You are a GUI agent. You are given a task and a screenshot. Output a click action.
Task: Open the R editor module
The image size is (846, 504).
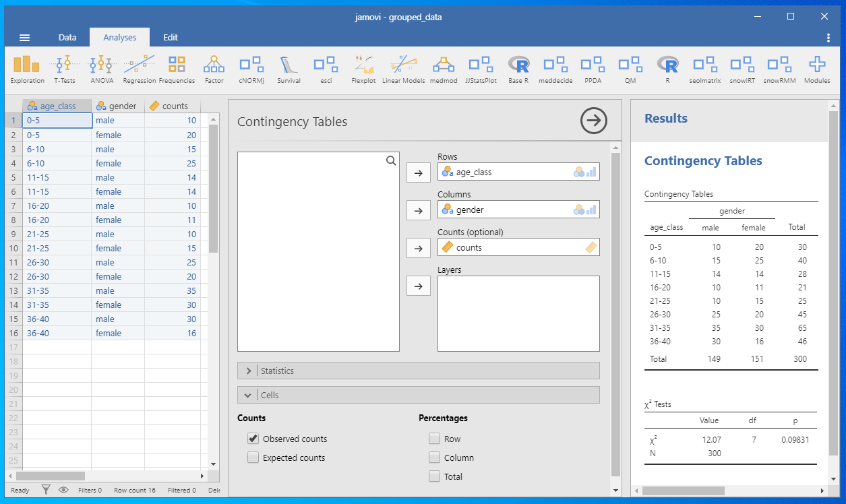click(667, 69)
